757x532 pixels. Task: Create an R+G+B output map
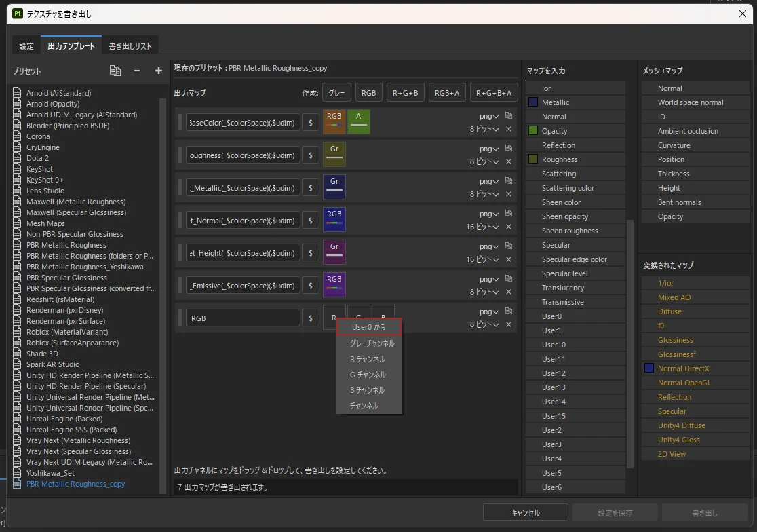click(406, 93)
